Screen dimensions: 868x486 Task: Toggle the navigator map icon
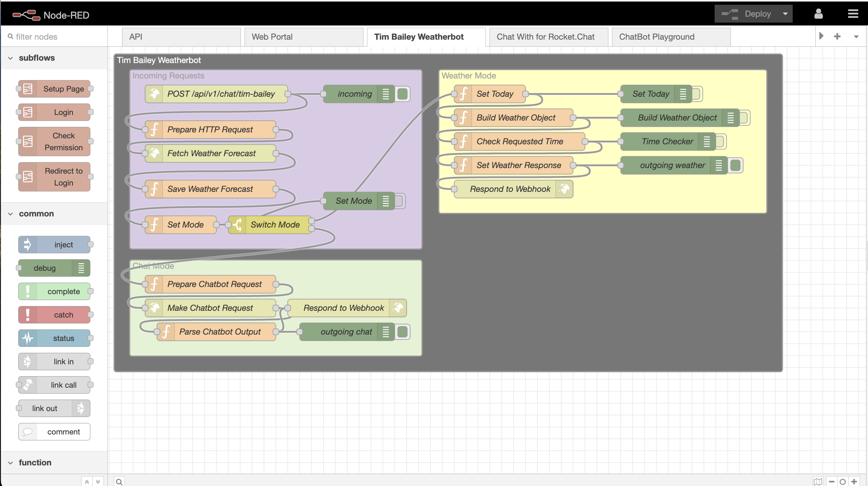(x=818, y=482)
